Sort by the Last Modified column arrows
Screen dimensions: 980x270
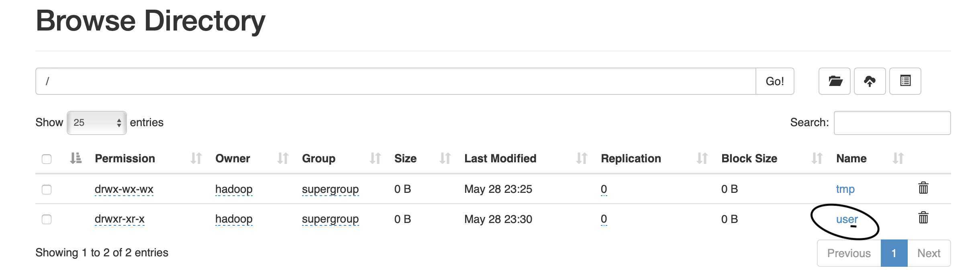(582, 158)
